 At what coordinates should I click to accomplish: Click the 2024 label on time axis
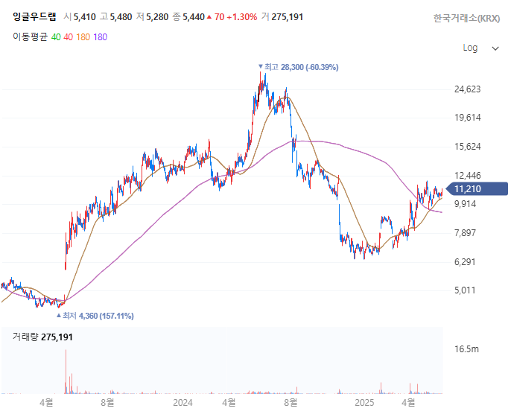coord(182,403)
